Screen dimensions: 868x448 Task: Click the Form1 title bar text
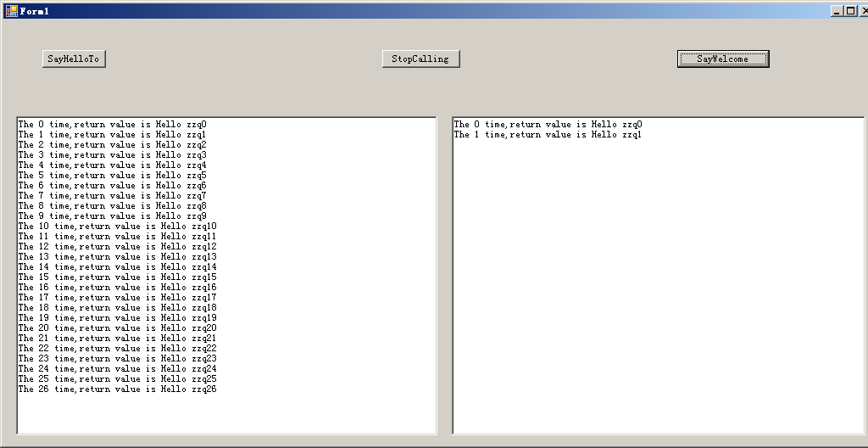click(x=34, y=11)
